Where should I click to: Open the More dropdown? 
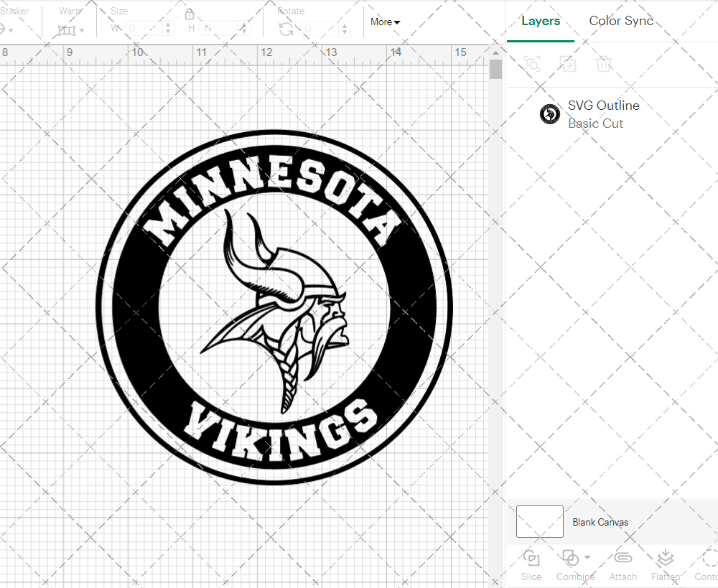coord(385,22)
